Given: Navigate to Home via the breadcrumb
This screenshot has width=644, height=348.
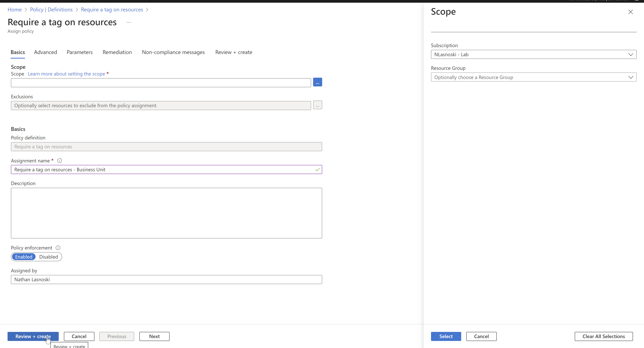Looking at the screenshot, I should 14,10.
